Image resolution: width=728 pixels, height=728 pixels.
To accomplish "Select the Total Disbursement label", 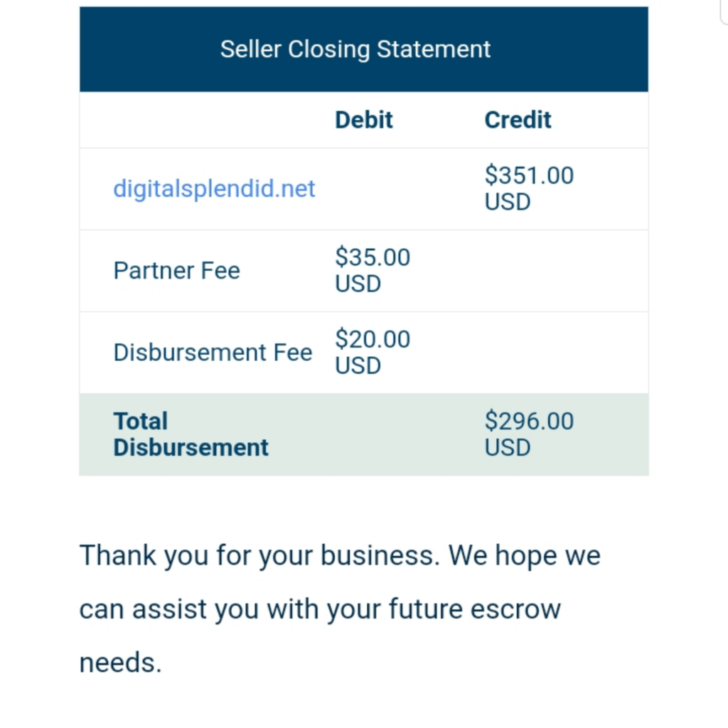I will (x=191, y=434).
